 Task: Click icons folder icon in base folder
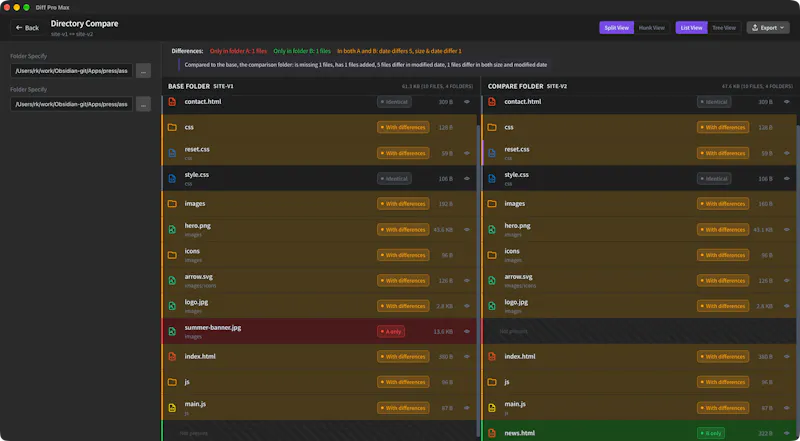pos(172,255)
